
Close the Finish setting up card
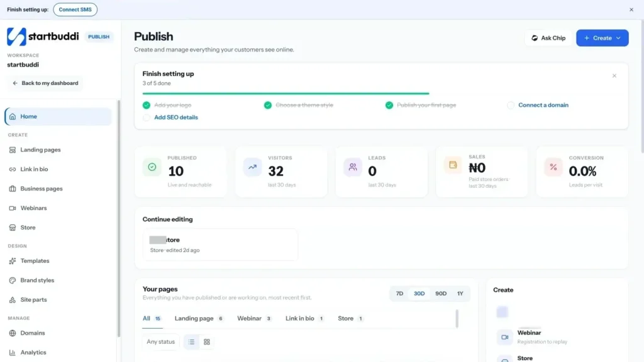coord(614,76)
